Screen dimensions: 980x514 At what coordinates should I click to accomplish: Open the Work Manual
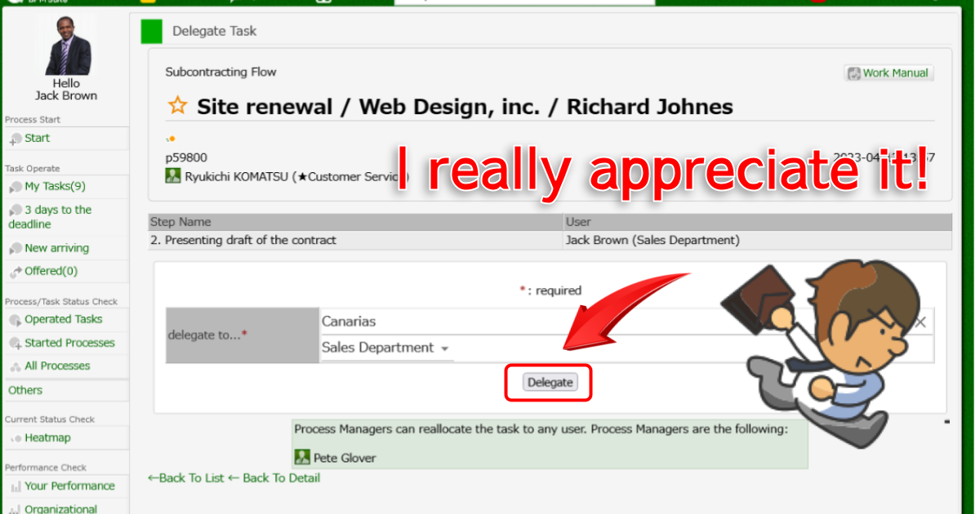[889, 73]
